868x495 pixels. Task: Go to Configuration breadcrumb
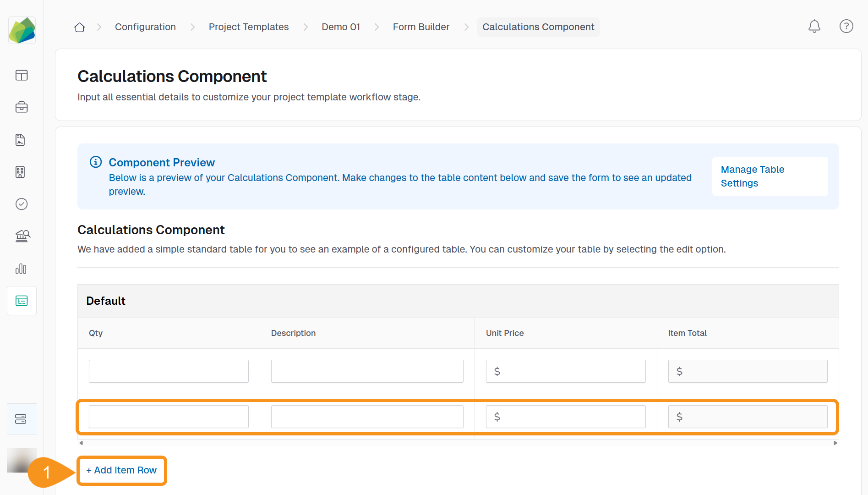coord(145,27)
